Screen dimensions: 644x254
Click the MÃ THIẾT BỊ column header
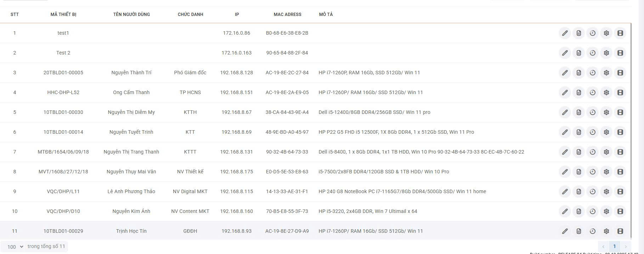(63, 15)
